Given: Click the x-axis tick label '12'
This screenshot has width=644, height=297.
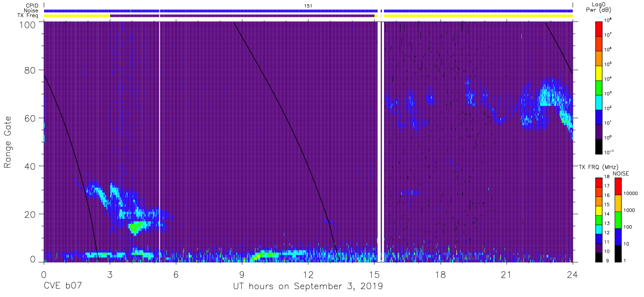Looking at the screenshot, I should (308, 274).
